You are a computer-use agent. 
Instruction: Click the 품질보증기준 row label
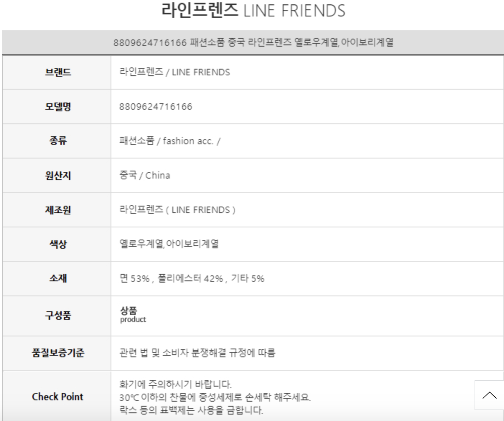pyautogui.click(x=58, y=353)
